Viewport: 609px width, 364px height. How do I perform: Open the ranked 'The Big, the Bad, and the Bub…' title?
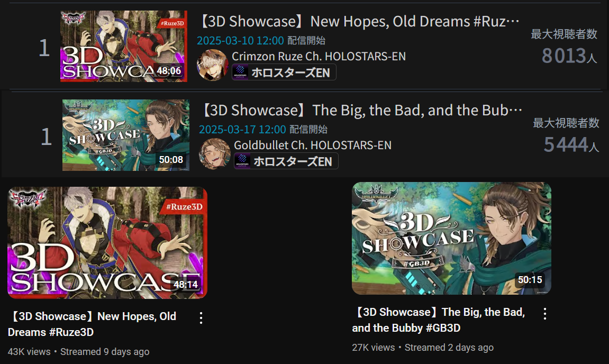(x=361, y=111)
